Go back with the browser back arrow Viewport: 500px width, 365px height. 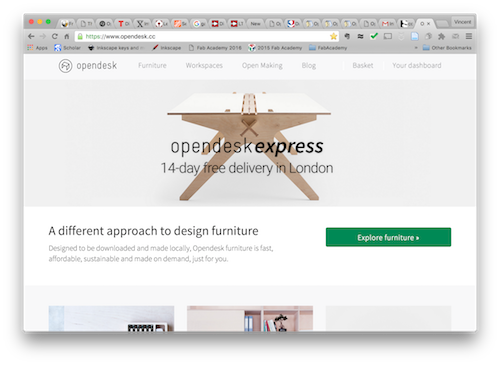click(x=31, y=36)
